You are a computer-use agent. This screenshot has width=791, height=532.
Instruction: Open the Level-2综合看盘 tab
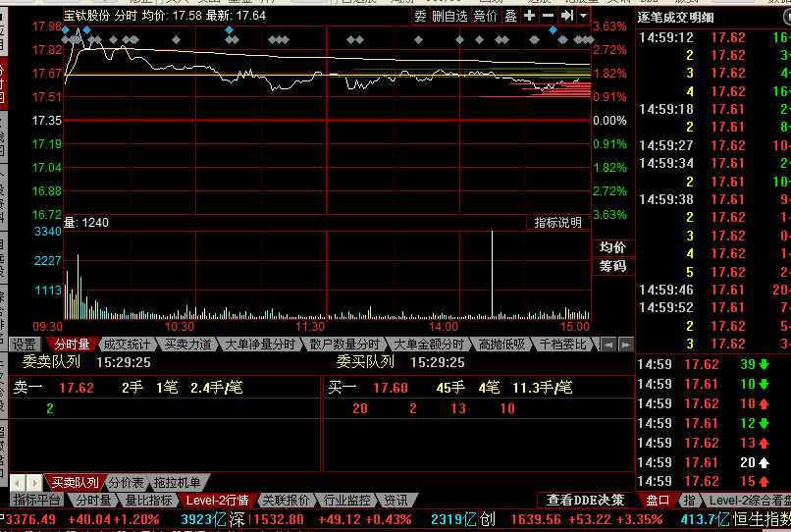(x=750, y=501)
